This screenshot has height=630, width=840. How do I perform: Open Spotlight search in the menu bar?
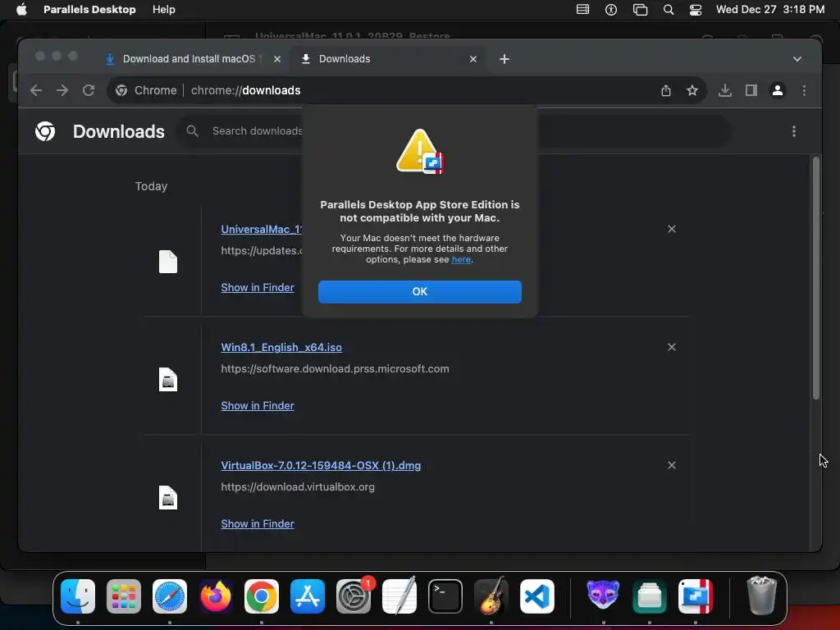[x=668, y=9]
